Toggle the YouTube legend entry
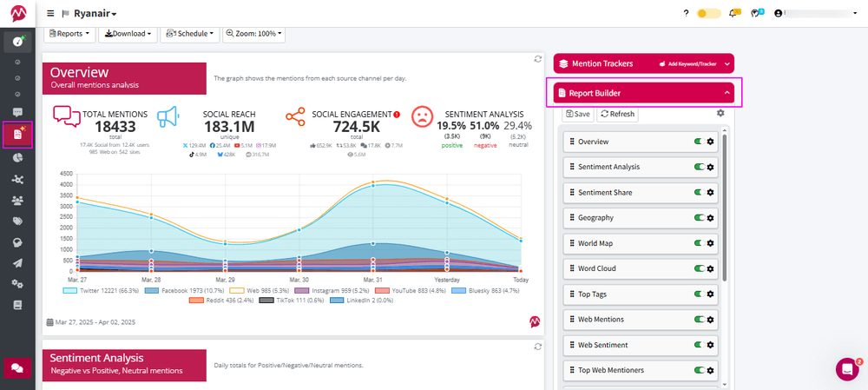This screenshot has width=868, height=390. [x=411, y=290]
